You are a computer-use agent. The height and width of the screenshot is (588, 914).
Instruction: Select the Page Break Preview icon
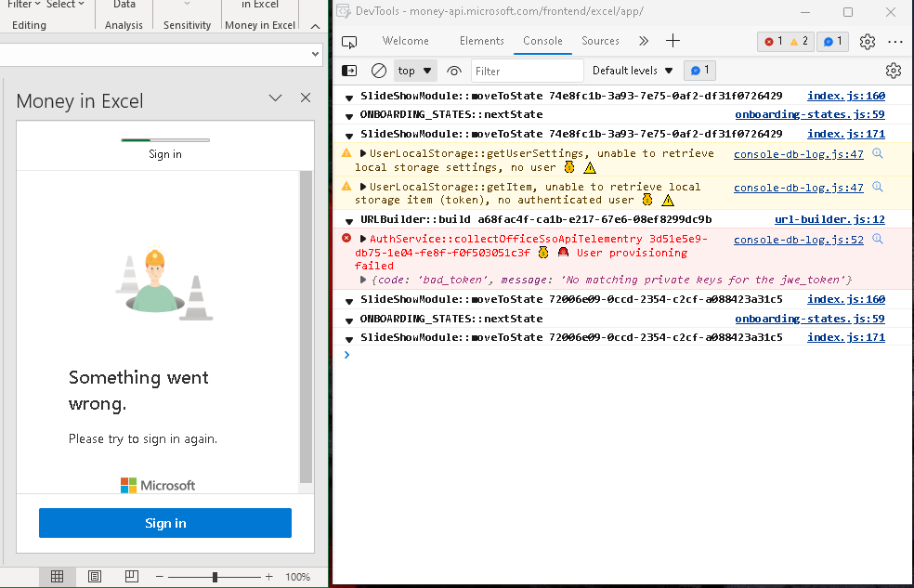pos(131,576)
